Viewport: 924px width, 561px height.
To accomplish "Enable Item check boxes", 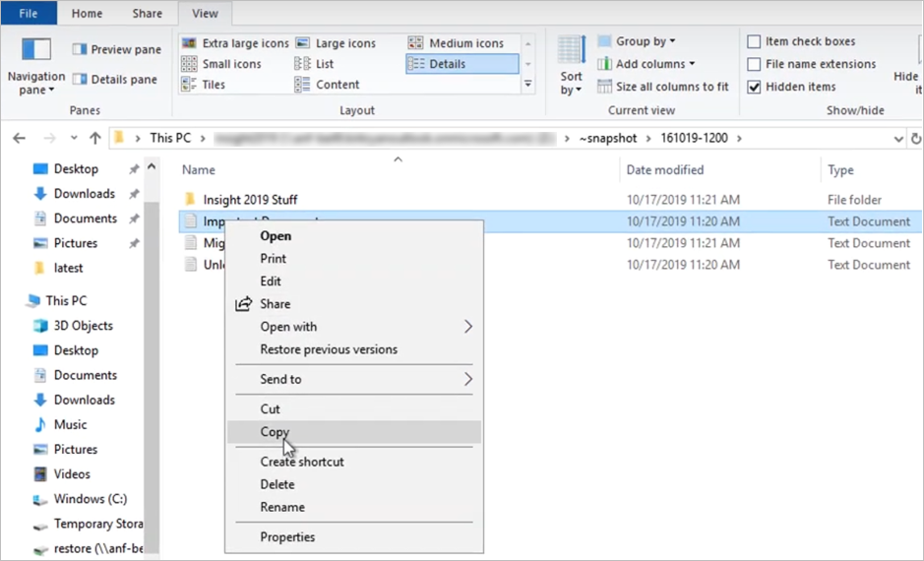I will point(754,41).
